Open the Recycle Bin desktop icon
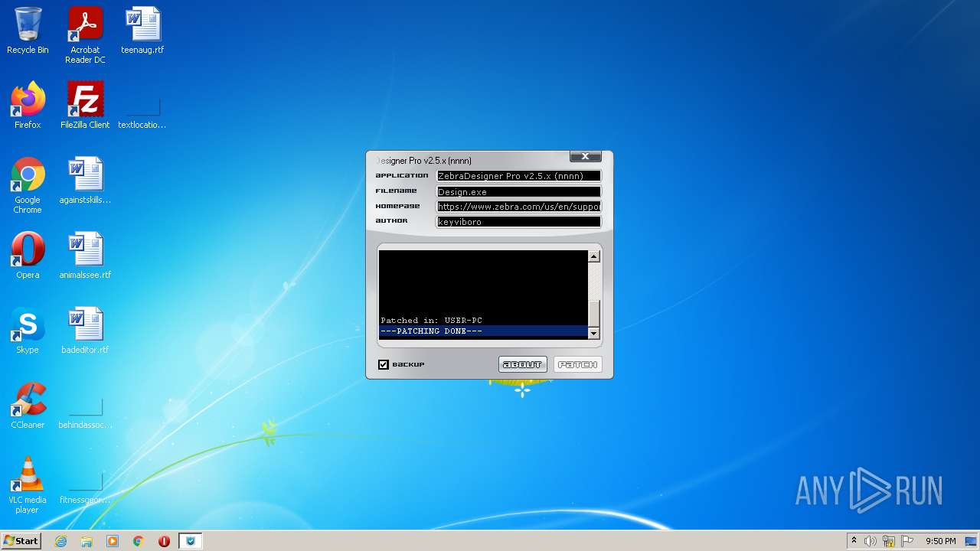The height and width of the screenshot is (551, 980). click(x=28, y=31)
